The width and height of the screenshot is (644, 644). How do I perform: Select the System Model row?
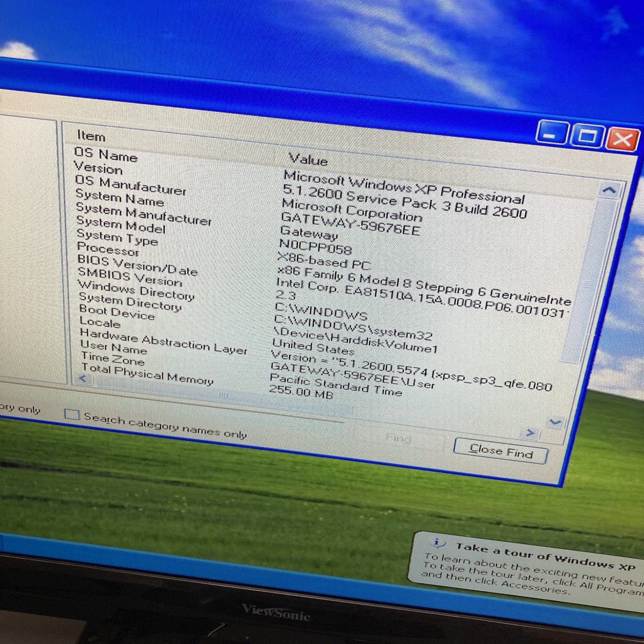(x=121, y=225)
